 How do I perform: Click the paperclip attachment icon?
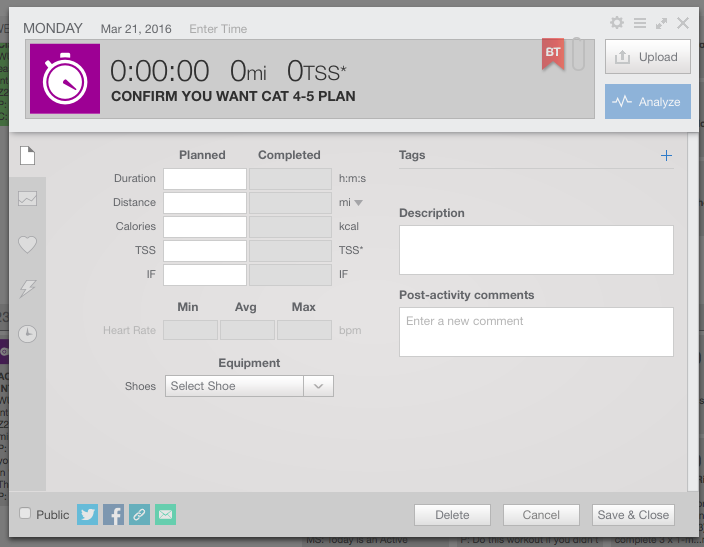point(578,54)
